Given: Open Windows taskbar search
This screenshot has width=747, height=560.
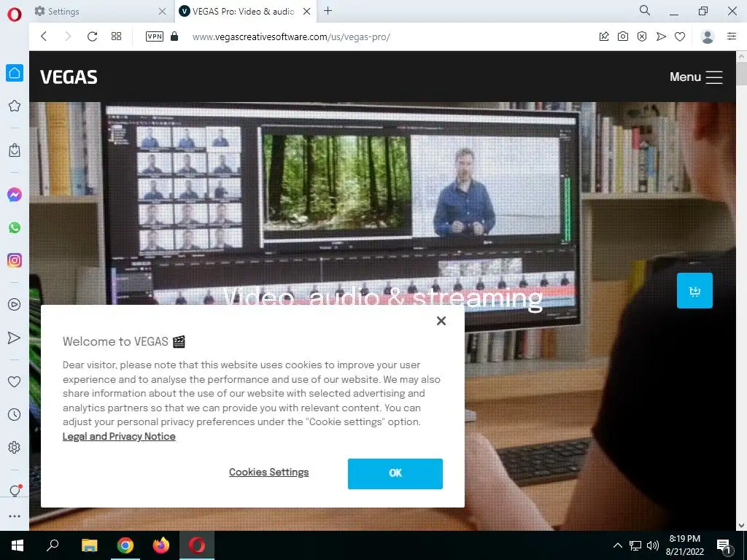Looking at the screenshot, I should [53, 545].
